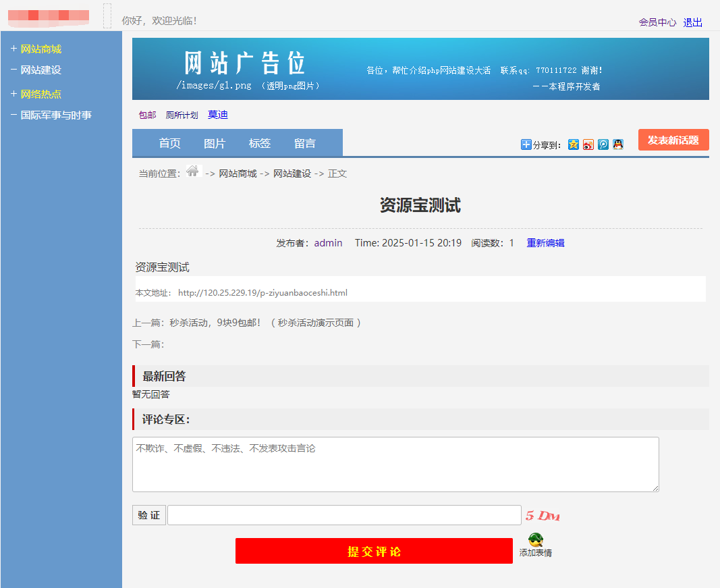
Task: Click the Tencent Pengyou share icon
Action: pos(603,144)
